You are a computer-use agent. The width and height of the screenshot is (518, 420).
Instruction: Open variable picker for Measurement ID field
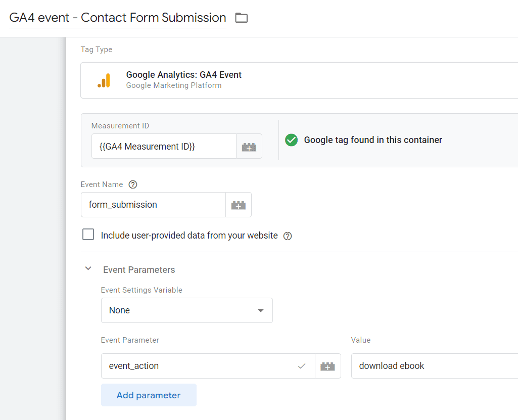point(249,147)
